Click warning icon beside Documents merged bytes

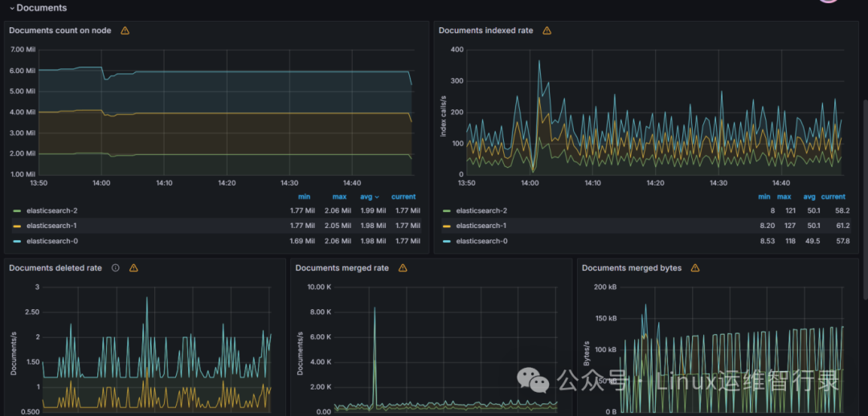click(x=695, y=267)
